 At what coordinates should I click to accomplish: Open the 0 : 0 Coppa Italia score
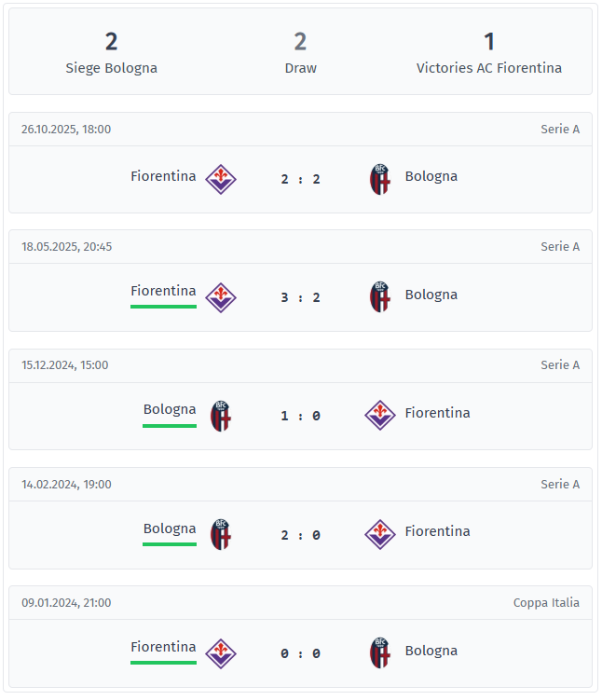(300, 653)
